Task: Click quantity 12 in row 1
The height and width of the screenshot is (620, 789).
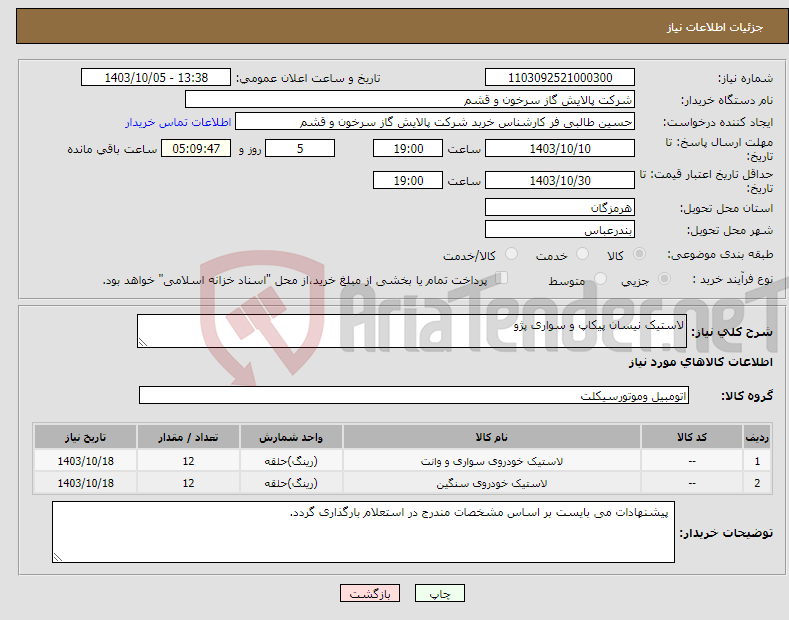Action: [x=188, y=461]
